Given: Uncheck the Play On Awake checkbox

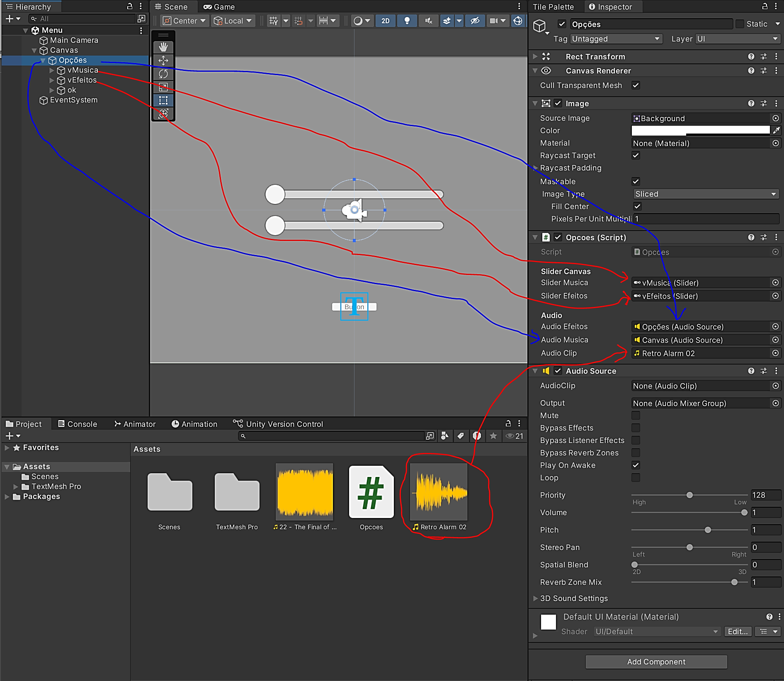Looking at the screenshot, I should coord(636,465).
